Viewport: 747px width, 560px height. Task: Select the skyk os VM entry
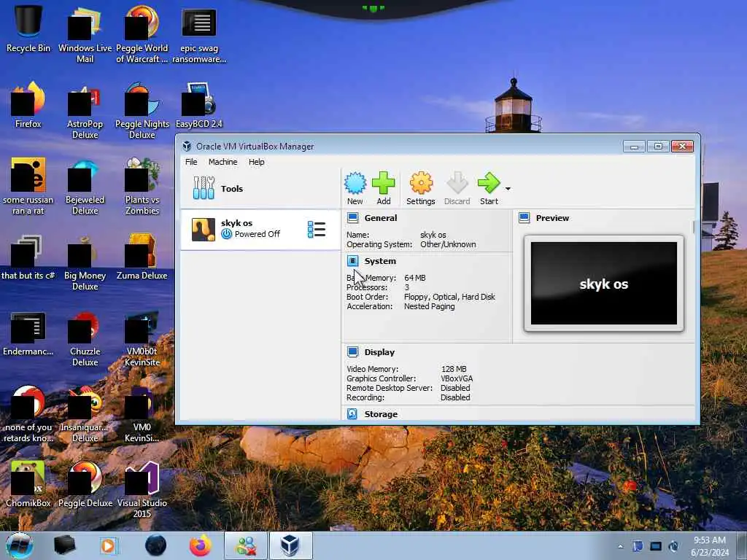click(260, 230)
